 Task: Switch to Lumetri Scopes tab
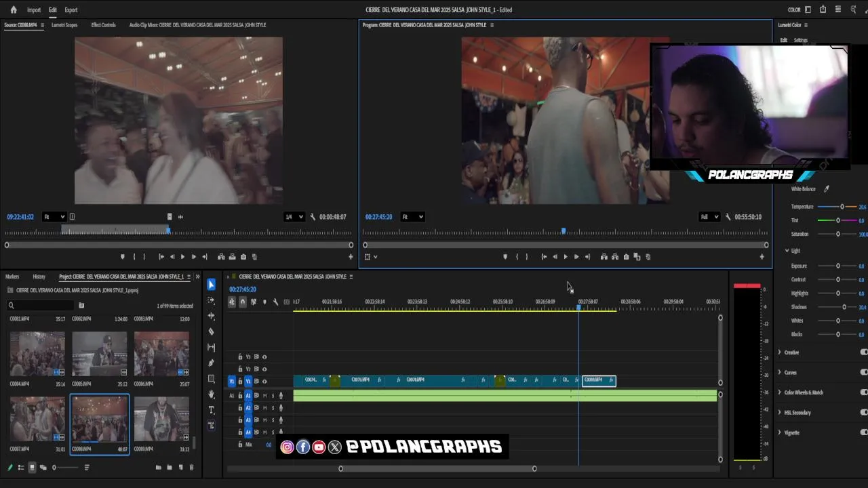tap(64, 25)
